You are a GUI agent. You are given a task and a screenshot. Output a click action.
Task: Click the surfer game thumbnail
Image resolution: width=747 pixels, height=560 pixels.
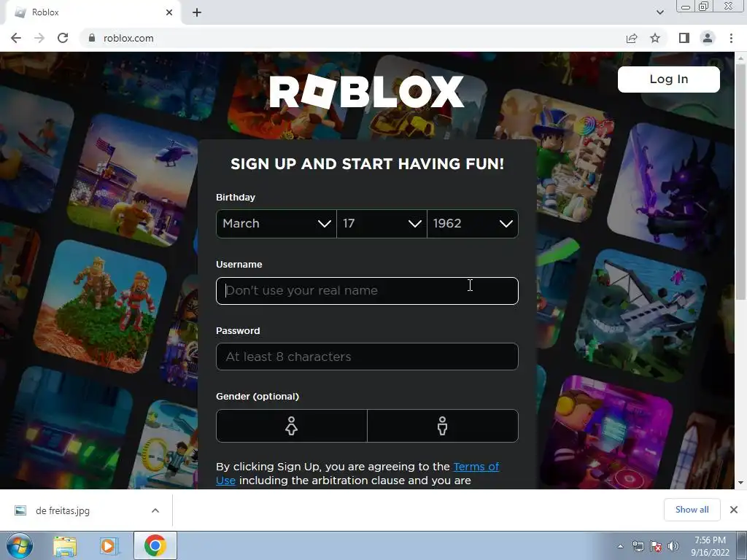[x=36, y=150]
